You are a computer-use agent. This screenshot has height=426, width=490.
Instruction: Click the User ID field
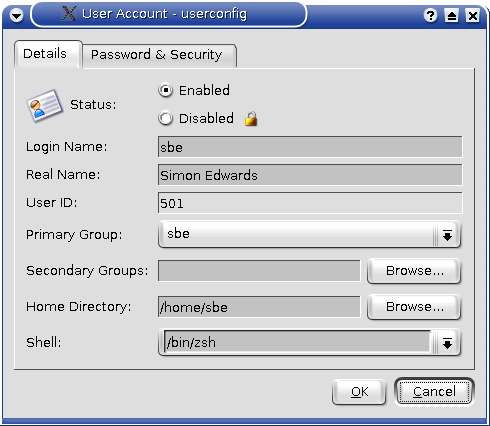click(310, 203)
